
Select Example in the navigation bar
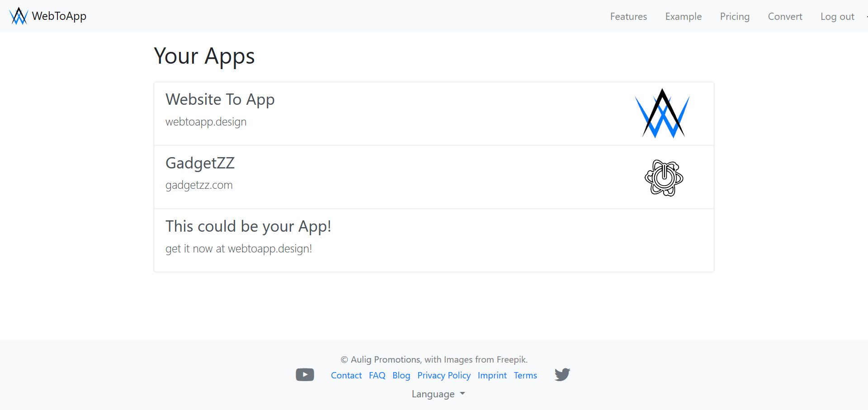(683, 16)
